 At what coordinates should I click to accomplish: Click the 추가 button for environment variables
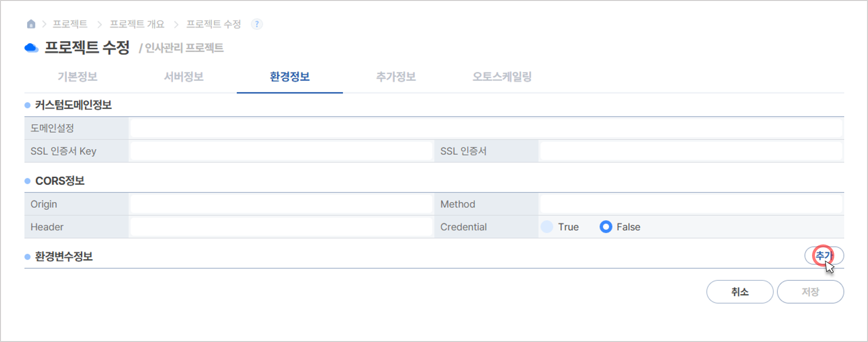[x=824, y=256]
